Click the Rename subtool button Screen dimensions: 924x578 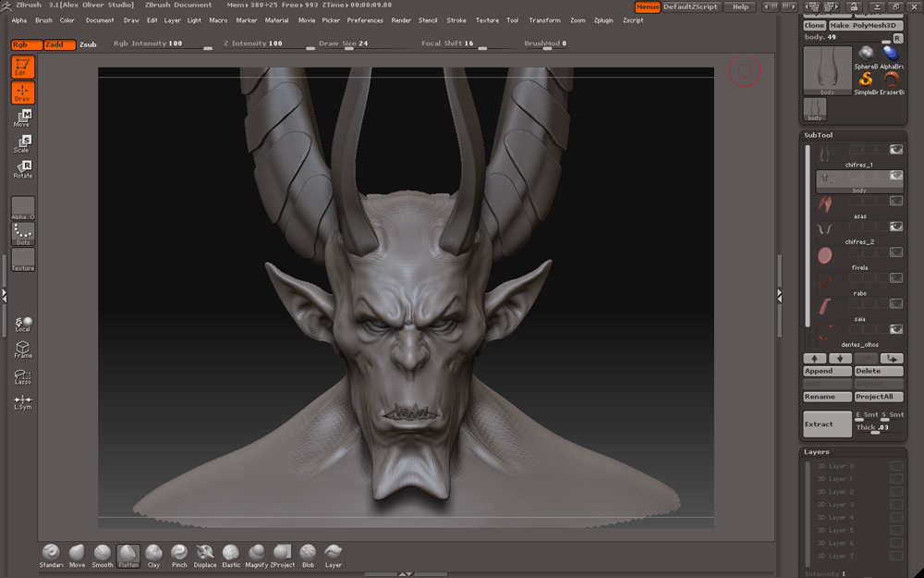[x=827, y=397]
